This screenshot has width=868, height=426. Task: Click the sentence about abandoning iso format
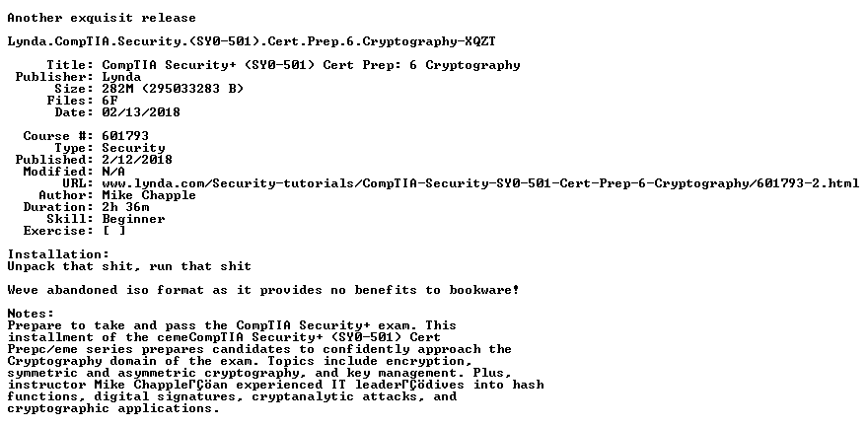pos(263,290)
